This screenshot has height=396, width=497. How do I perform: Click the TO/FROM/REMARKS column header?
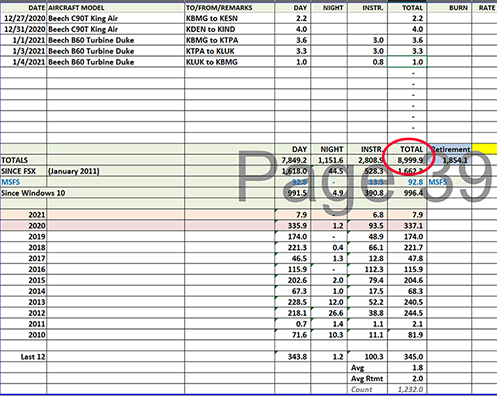230,8
